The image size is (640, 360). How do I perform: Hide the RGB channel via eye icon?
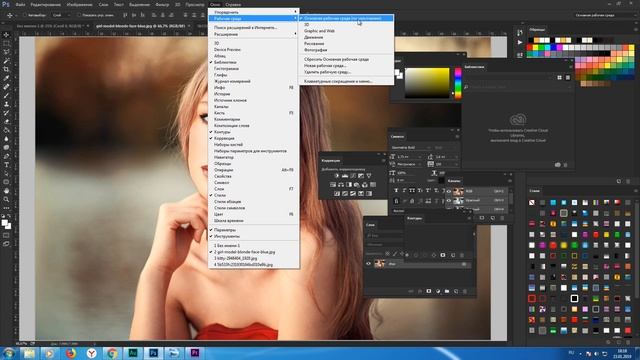[x=449, y=191]
